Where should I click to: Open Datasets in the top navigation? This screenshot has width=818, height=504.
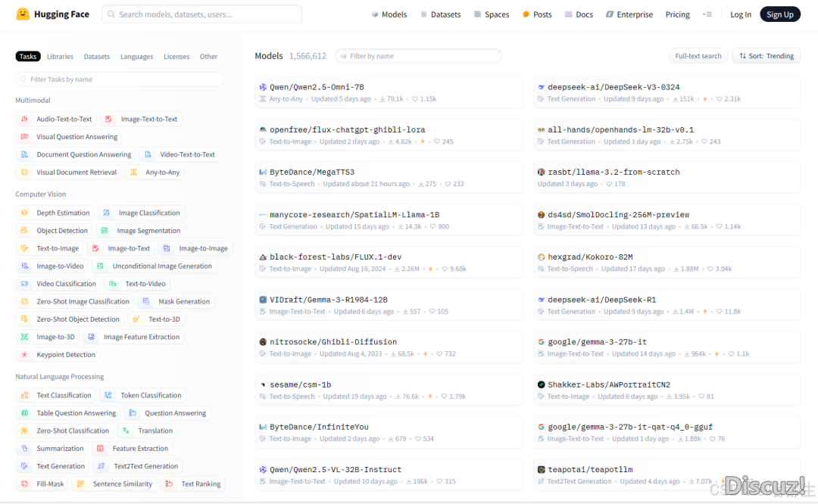pyautogui.click(x=440, y=14)
